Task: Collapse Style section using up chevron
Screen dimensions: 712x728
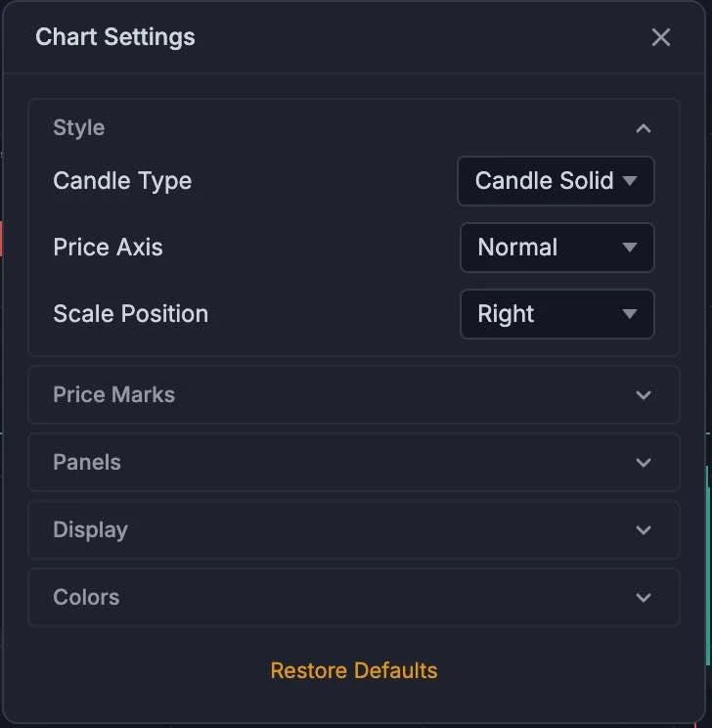Action: (643, 128)
